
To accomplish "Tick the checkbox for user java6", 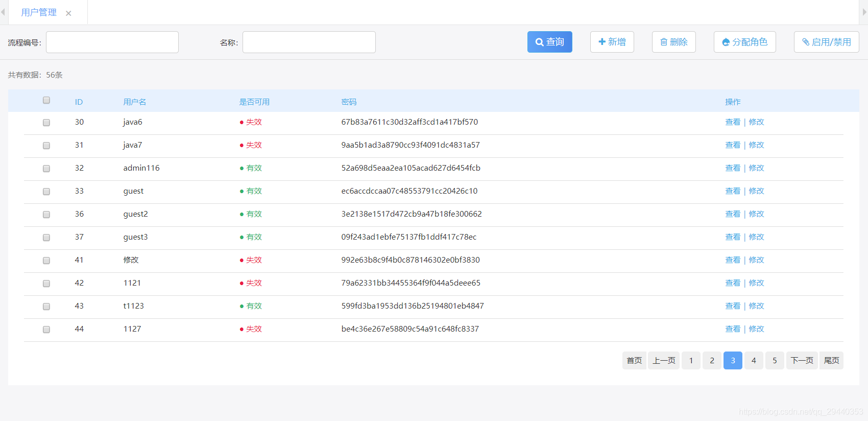I will (46, 123).
